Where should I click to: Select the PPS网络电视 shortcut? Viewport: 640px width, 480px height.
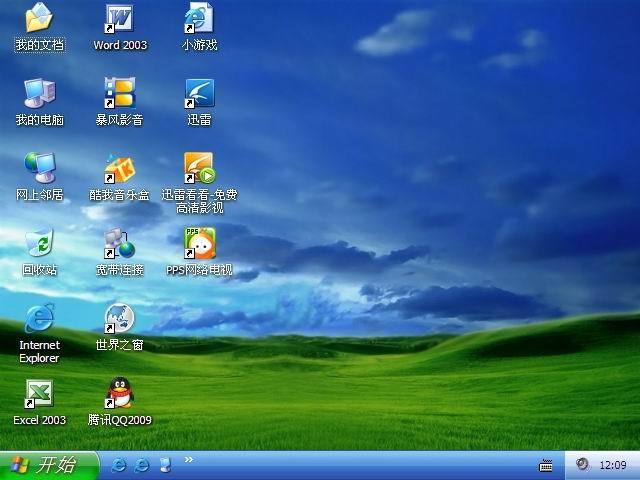199,243
